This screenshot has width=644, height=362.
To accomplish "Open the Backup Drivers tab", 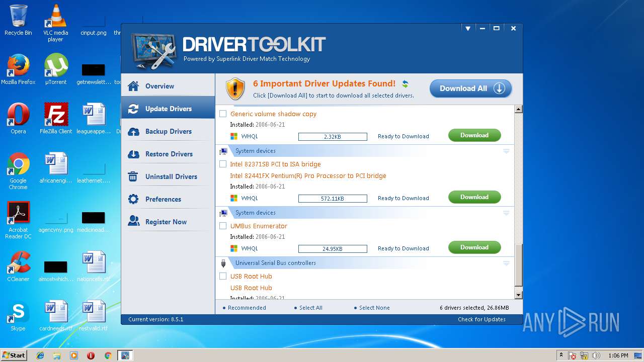I will coord(168,131).
